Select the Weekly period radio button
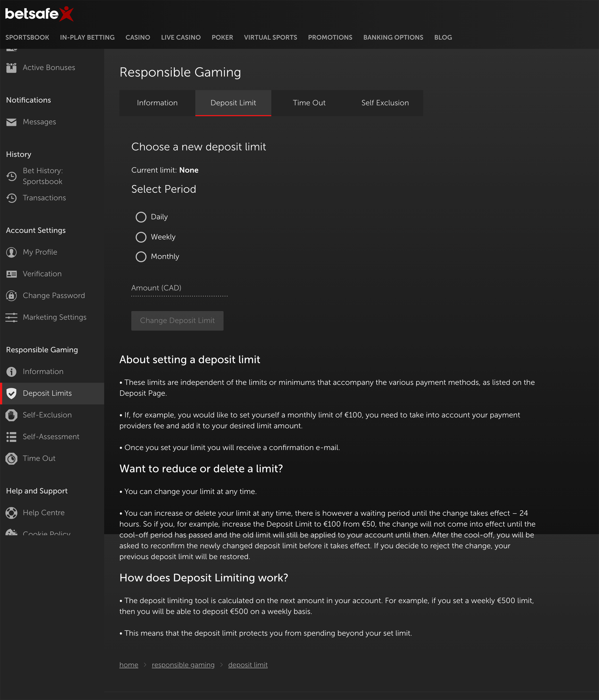The image size is (599, 700). pyautogui.click(x=141, y=237)
